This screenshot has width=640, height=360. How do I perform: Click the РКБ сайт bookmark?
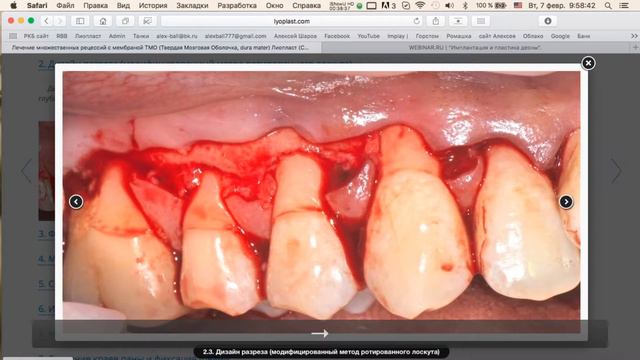point(36,36)
